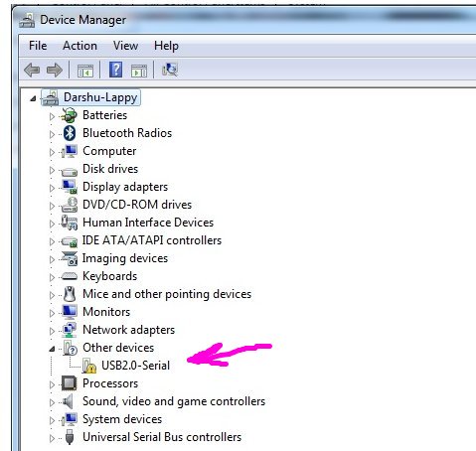The image size is (476, 451).
Task: Select the DVD/CD-ROM drives icon
Action: [x=70, y=205]
